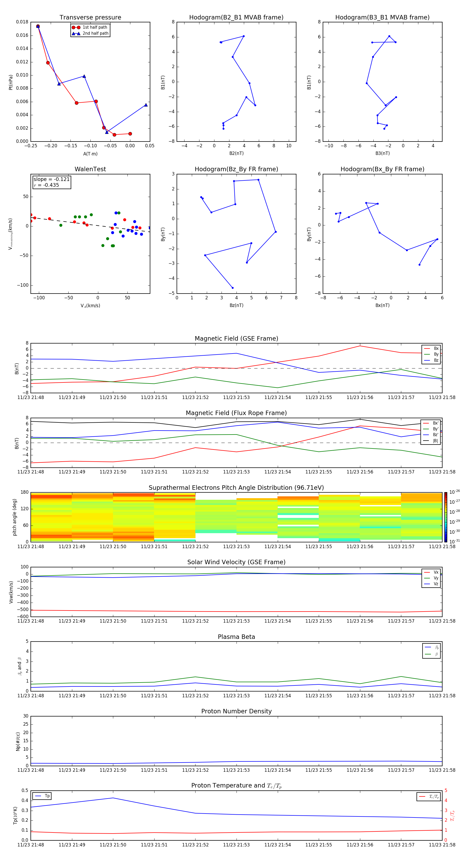This screenshot has height=868, width=473.
Task: Click the 'Solar Wind Velocity (GSE Frame)' title
Action: point(236,562)
